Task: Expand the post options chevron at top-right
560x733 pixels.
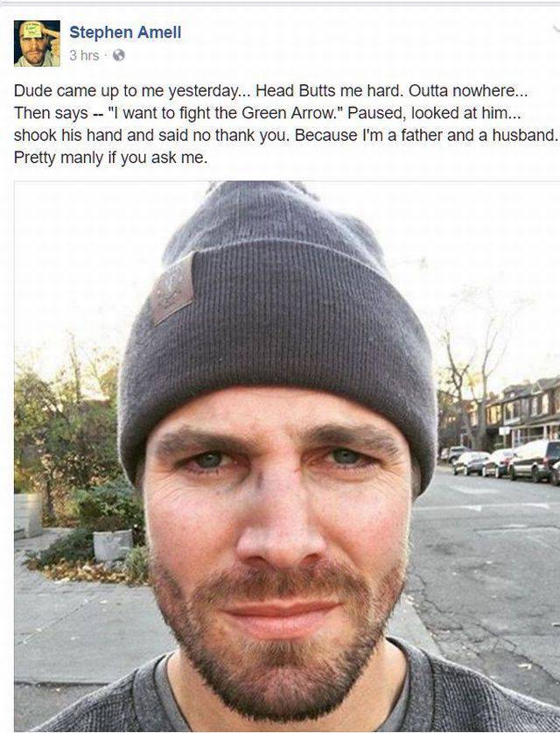Action: (556, 28)
